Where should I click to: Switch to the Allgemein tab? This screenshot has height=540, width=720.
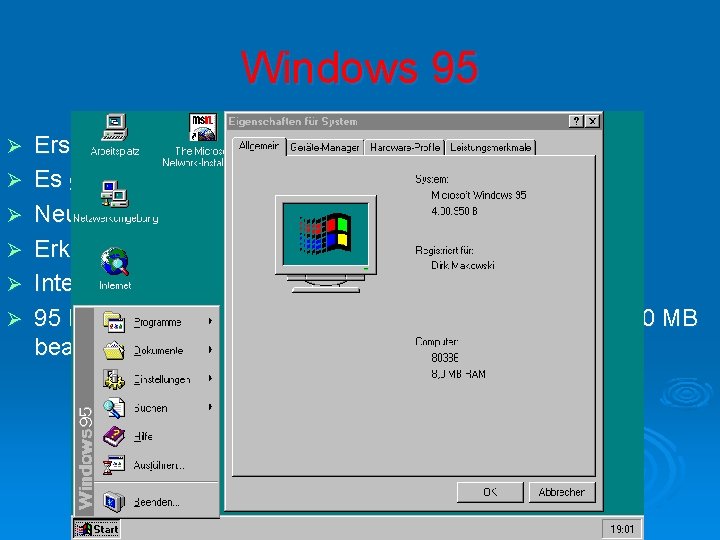point(259,146)
